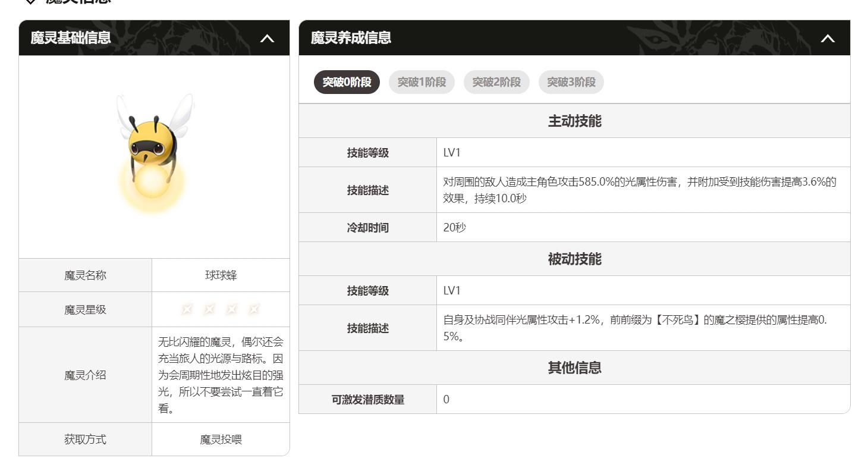
Task: Click the last star in 魔灵星级 row
Action: (x=254, y=309)
